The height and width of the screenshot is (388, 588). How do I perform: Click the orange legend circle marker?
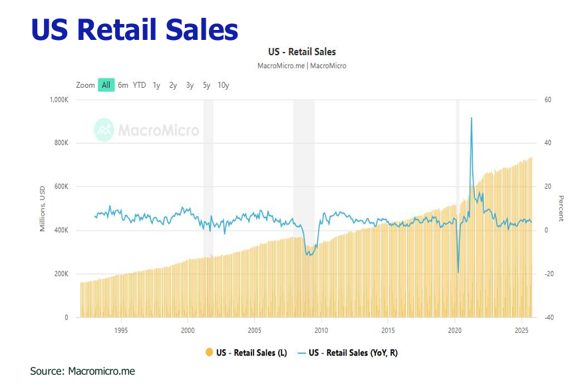click(x=210, y=353)
